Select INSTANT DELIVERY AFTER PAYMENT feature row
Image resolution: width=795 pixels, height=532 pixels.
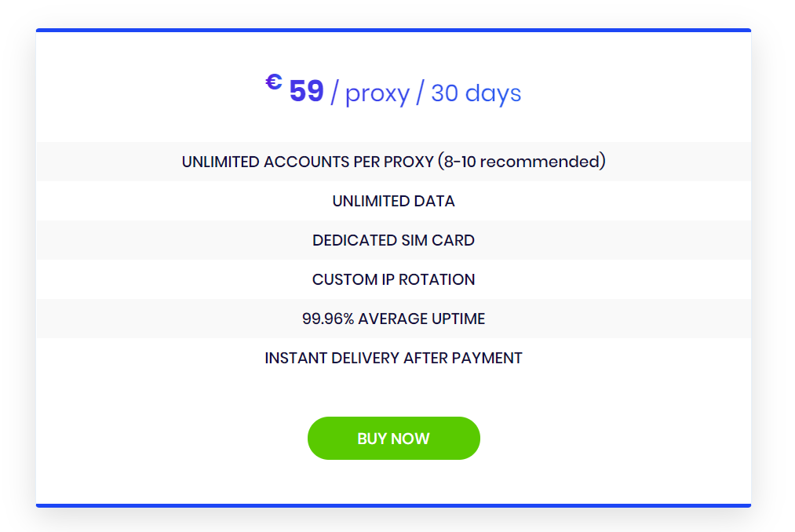393,358
